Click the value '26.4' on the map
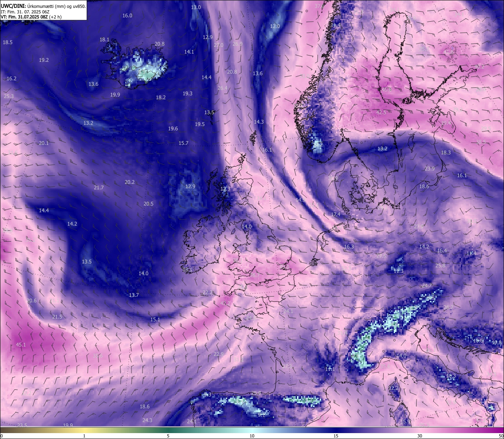Image resolution: width=504 pixels, height=439 pixels. [222, 88]
